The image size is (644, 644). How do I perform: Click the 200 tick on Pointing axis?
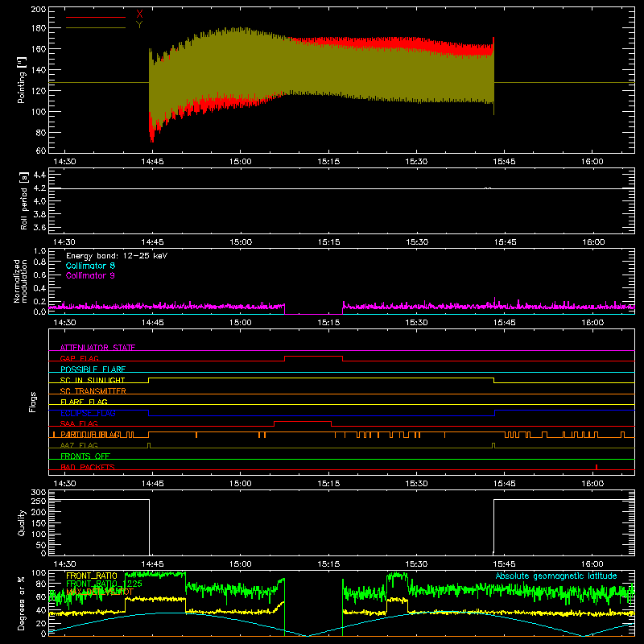point(38,9)
